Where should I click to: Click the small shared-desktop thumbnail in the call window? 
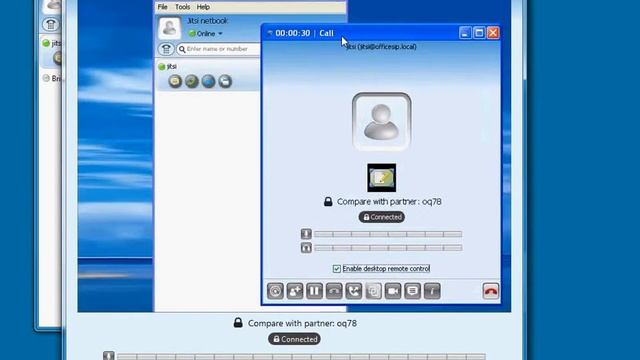point(382,178)
